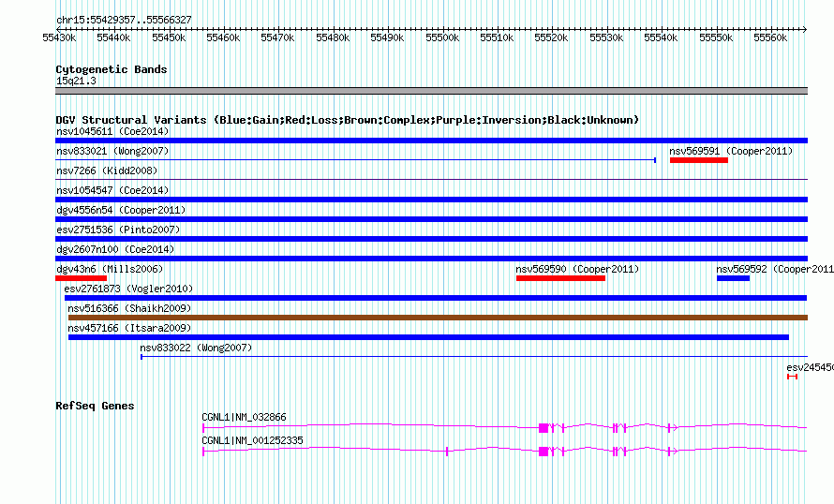Click the Cytogenetic Bands track title
This screenshot has height=504, width=834.
pos(112,69)
